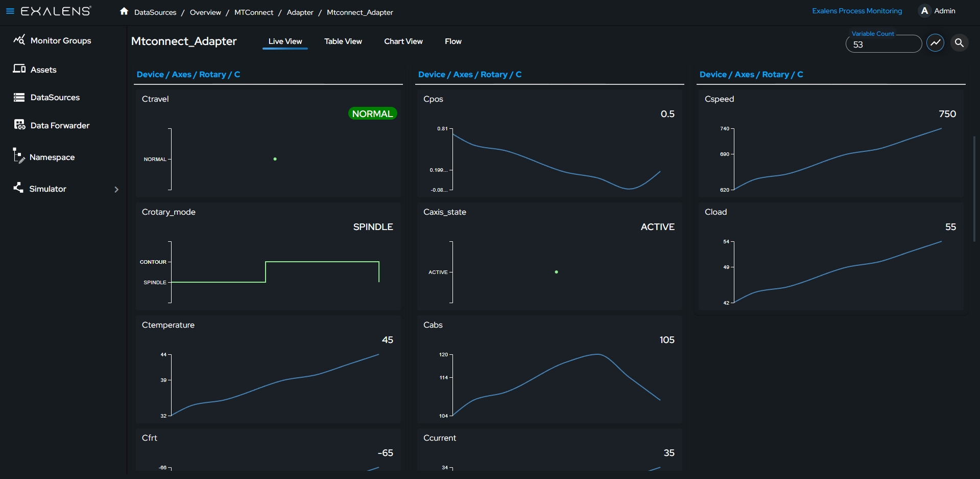The image size is (980, 479).
Task: Click the Assets sidebar icon
Action: point(19,69)
